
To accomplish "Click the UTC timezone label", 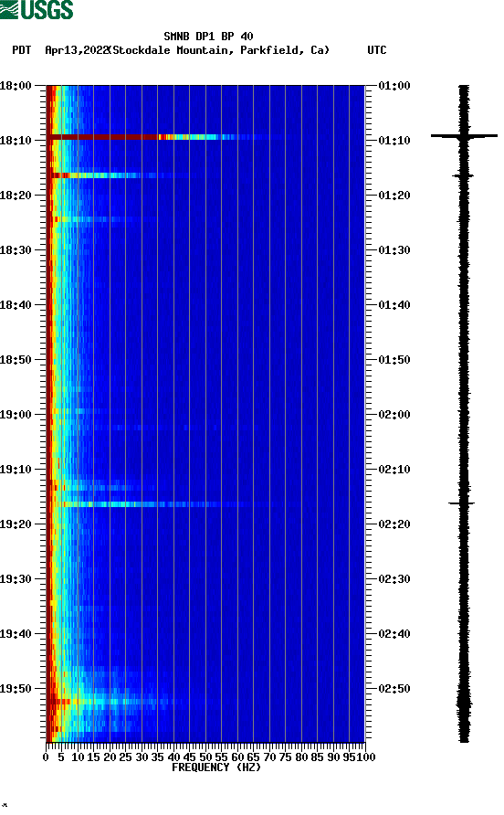I will [x=377, y=50].
